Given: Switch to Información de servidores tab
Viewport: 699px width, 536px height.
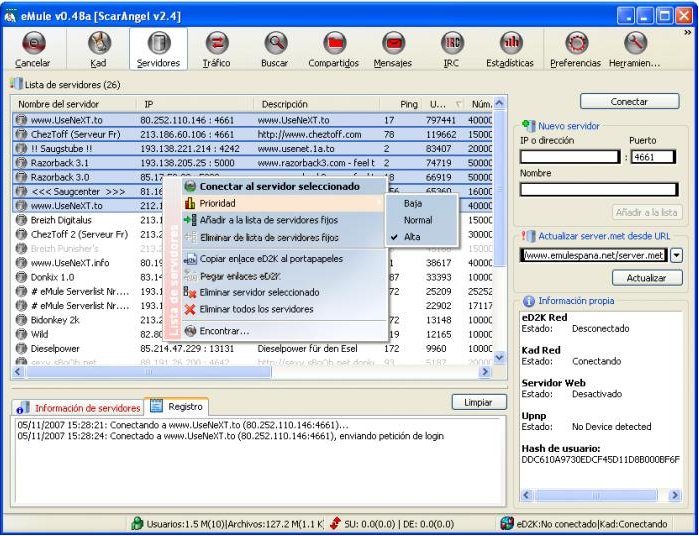Looking at the screenshot, I should point(78,408).
